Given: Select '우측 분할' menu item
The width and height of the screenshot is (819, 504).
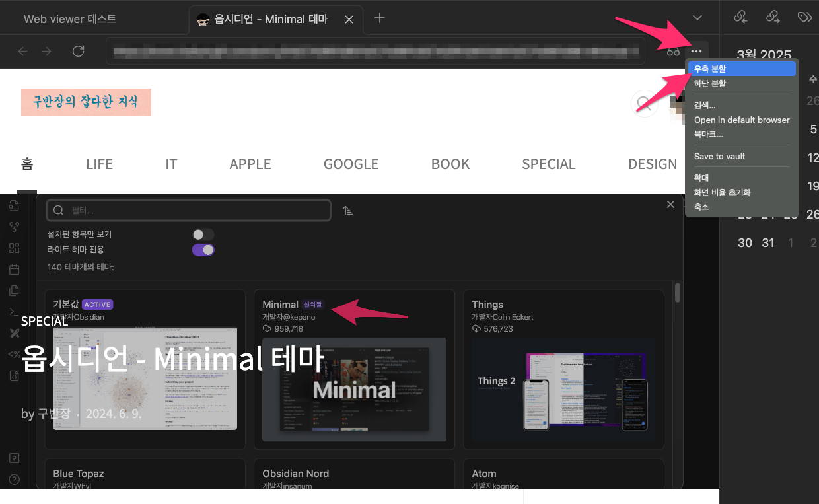Looking at the screenshot, I should click(742, 69).
